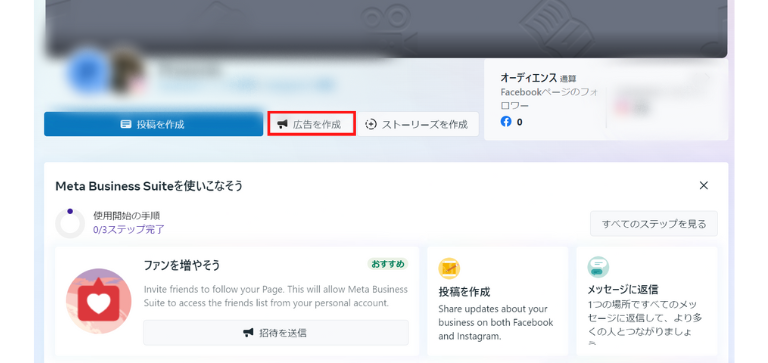Screen dimensions: 768x363
Task: Click the dark cover photo banner
Action: click(x=386, y=28)
